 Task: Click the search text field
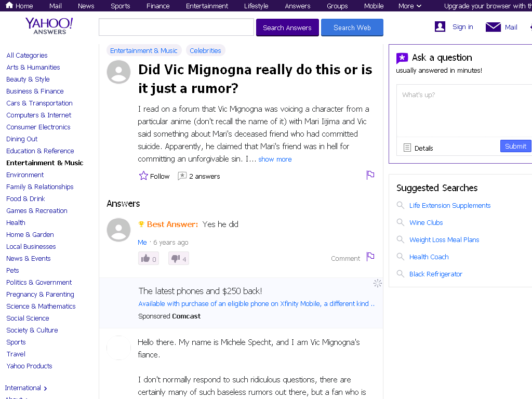click(177, 27)
